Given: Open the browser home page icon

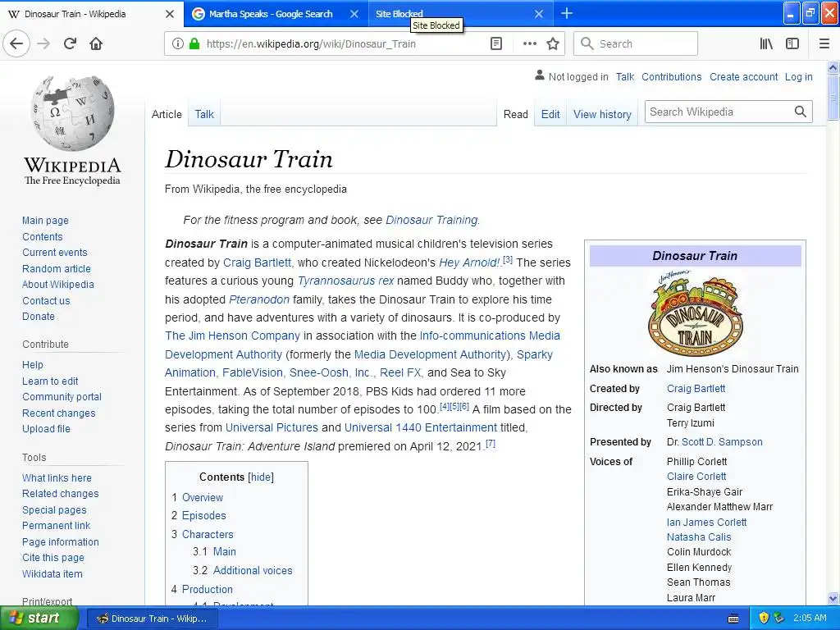Looking at the screenshot, I should 96,43.
